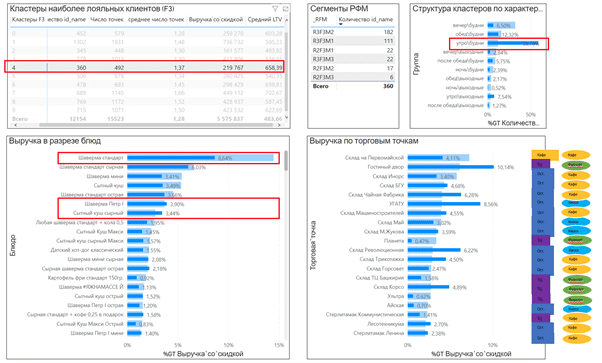Sort by 'среднее число точек' column header
The width and height of the screenshot is (602, 363).
click(x=156, y=19)
